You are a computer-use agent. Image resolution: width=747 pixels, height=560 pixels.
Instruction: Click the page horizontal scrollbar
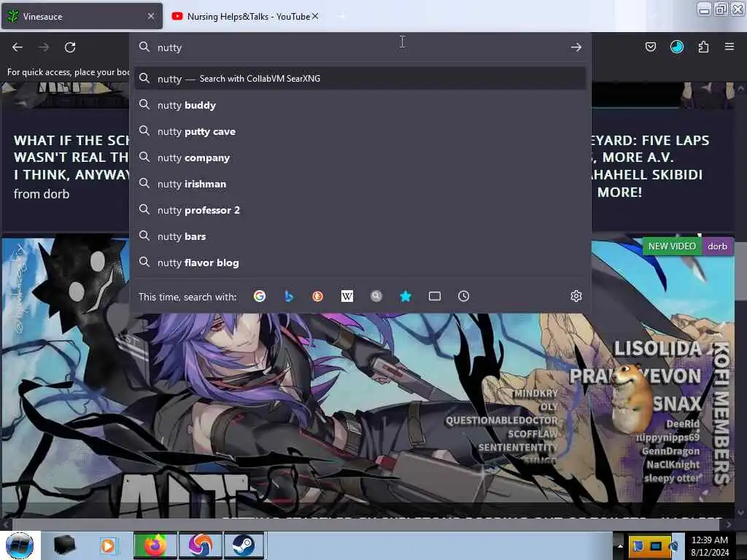pyautogui.click(x=365, y=524)
